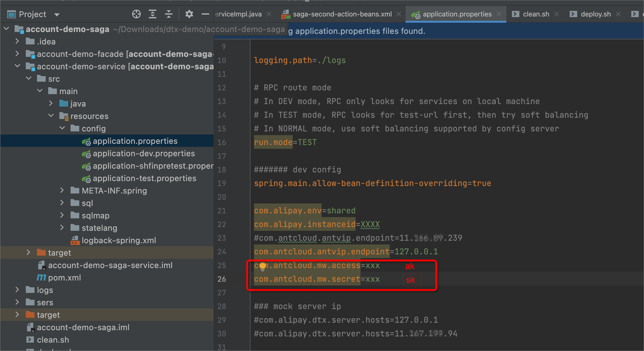Select application-shfinpretest.properties file
The width and height of the screenshot is (644, 351).
coord(107,166)
